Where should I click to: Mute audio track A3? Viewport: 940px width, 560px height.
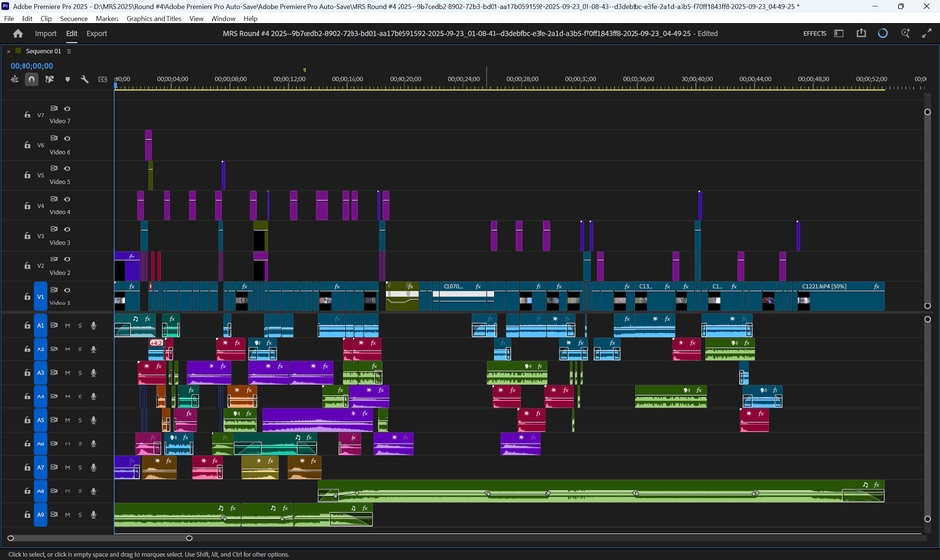(x=68, y=373)
